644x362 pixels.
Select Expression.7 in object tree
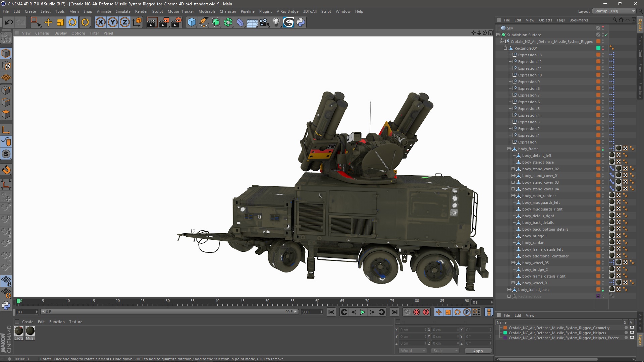pyautogui.click(x=529, y=95)
